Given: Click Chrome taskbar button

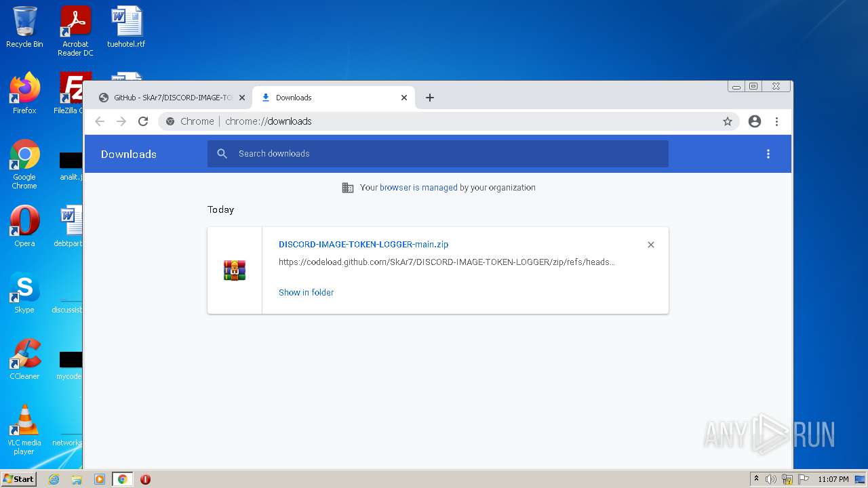Looking at the screenshot, I should [x=122, y=479].
